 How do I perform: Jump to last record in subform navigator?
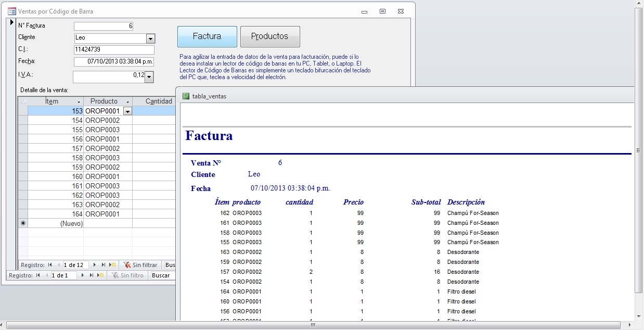104,265
